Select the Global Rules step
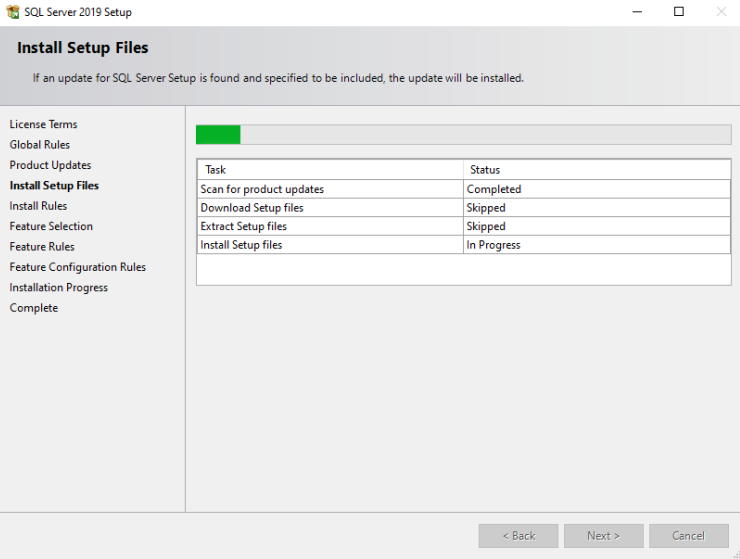This screenshot has width=740, height=559. 40,144
